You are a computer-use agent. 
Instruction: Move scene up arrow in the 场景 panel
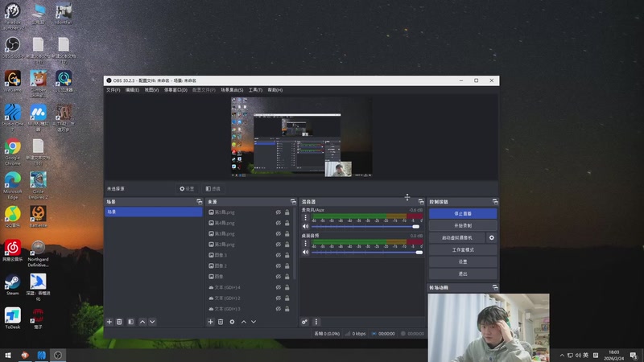click(x=142, y=322)
